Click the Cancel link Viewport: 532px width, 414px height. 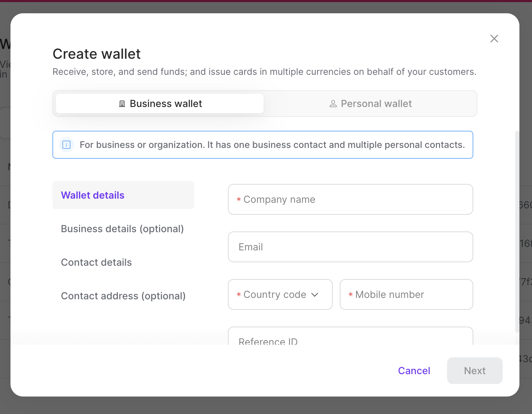pyautogui.click(x=414, y=371)
